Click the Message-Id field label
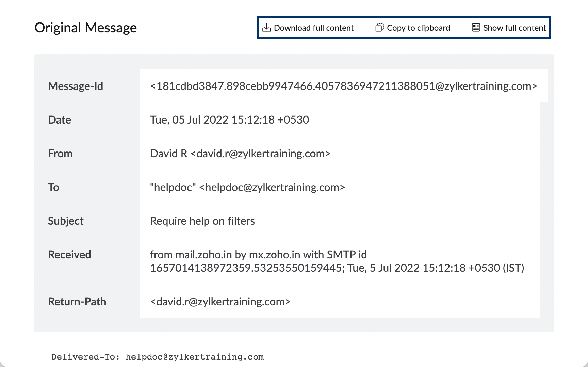 (x=76, y=86)
